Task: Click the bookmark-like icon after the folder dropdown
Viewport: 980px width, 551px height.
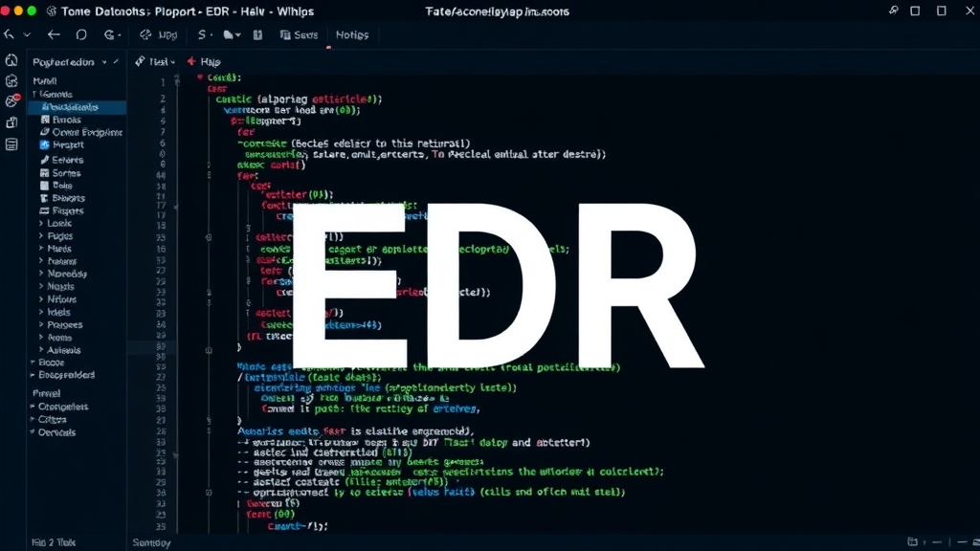Action: pyautogui.click(x=257, y=35)
